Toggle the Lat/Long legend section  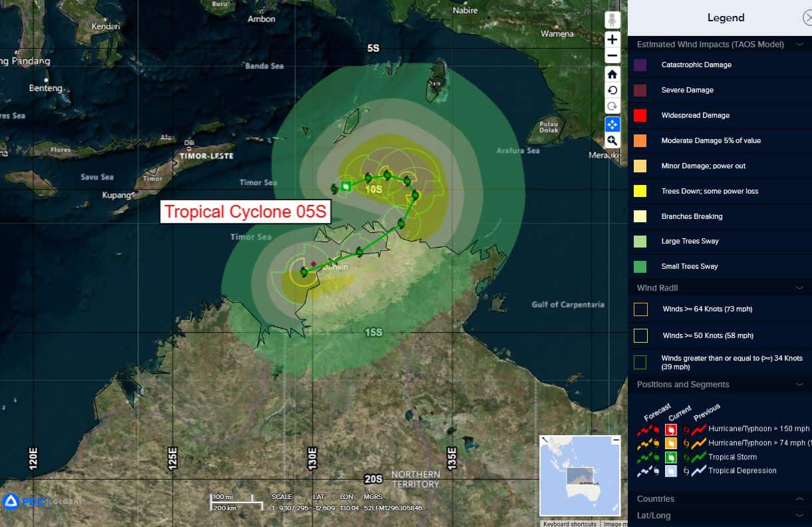(799, 516)
